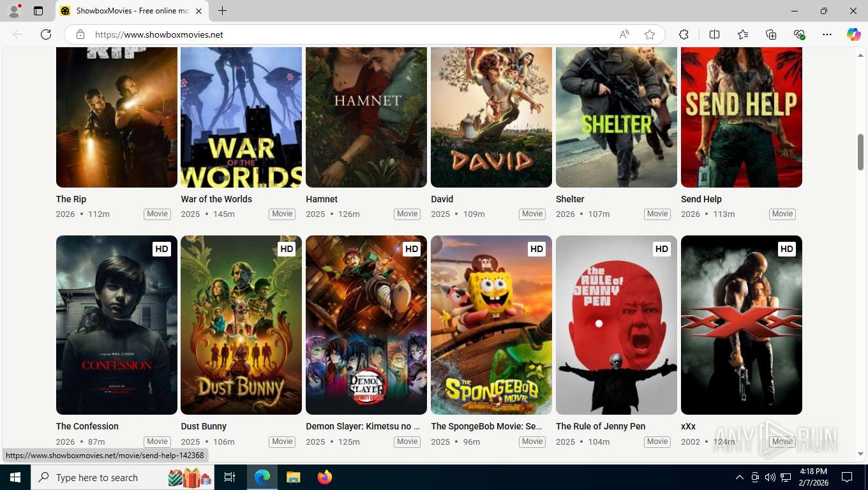Open the Send Help movie poster
This screenshot has width=868, height=490.
click(742, 117)
